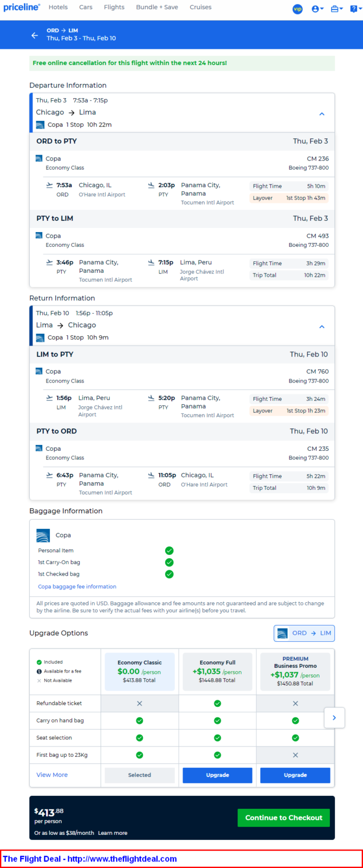
Task: Click Copa logo for flight CM 236
Action: [x=39, y=158]
